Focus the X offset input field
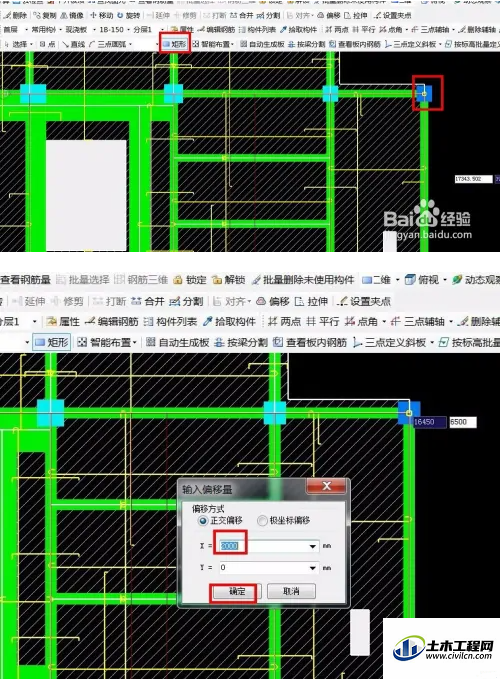This screenshot has height=679, width=500. coord(268,546)
